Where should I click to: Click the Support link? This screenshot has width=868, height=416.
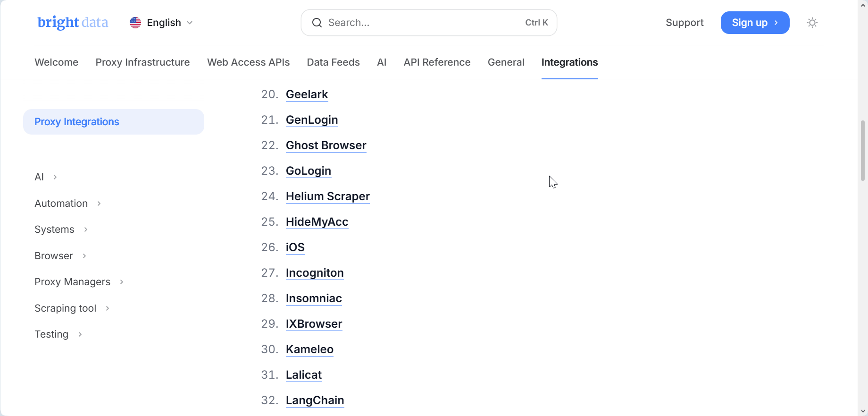coord(684,22)
